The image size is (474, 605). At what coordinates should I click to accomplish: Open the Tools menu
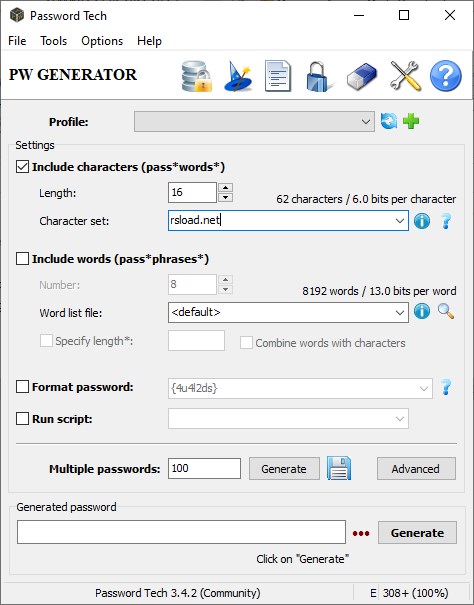coord(54,41)
